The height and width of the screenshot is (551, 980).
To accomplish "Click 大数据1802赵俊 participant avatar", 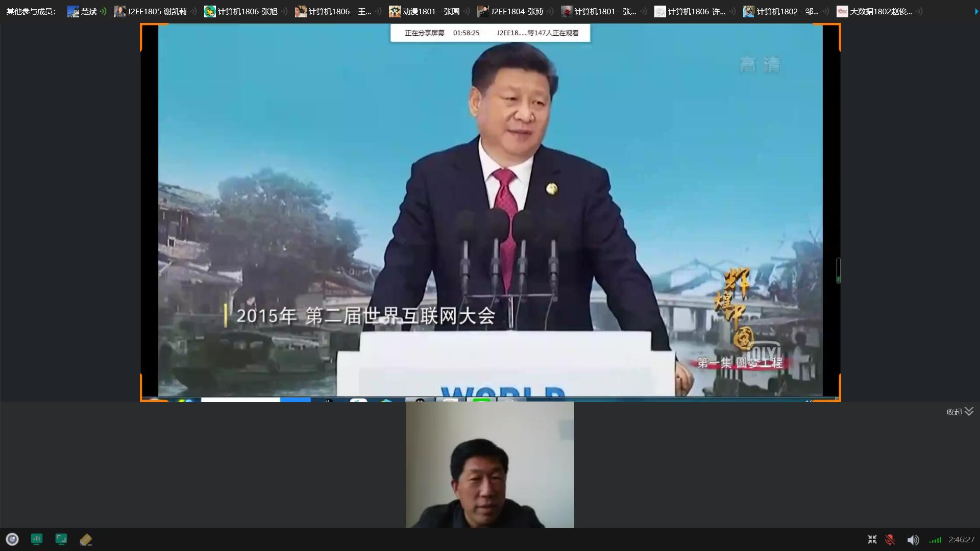I will pyautogui.click(x=842, y=11).
